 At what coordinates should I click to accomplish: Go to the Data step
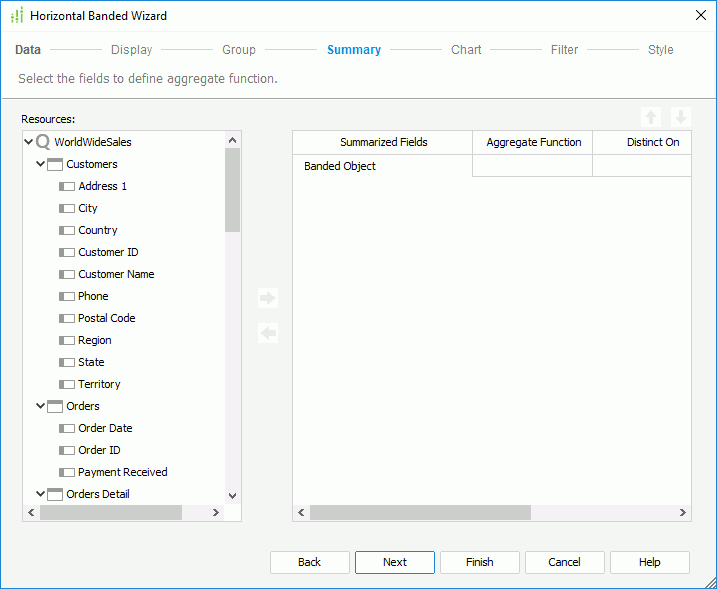(28, 49)
